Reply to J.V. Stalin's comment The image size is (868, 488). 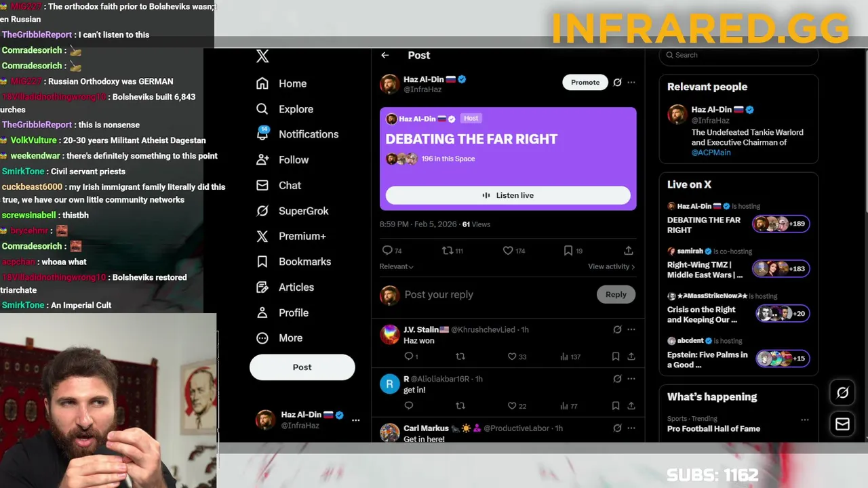(x=410, y=357)
